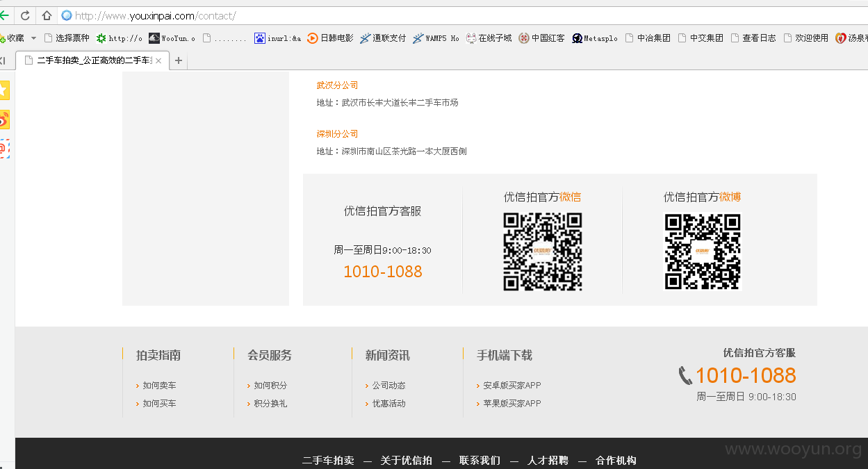
Task: Open the WooYun.o bookmark
Action: pyautogui.click(x=172, y=38)
